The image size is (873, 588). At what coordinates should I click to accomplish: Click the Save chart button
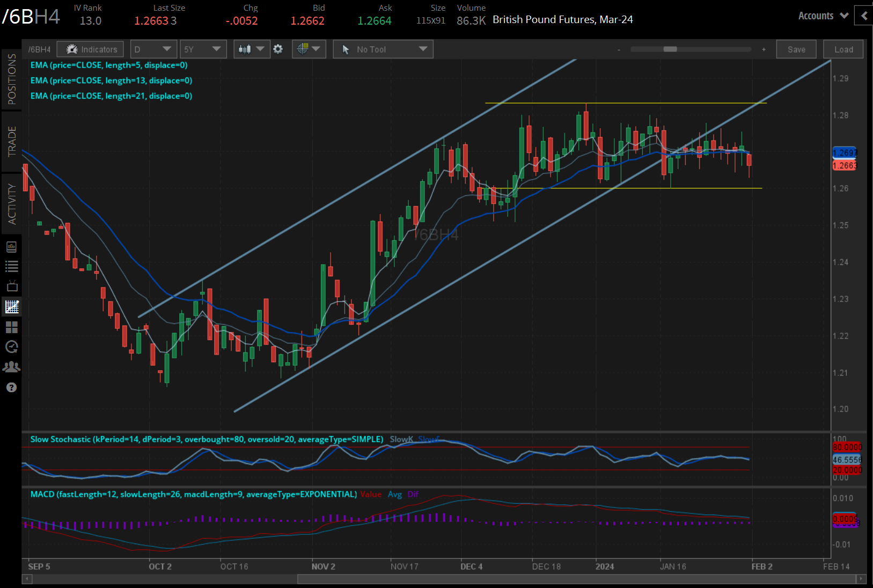(796, 49)
